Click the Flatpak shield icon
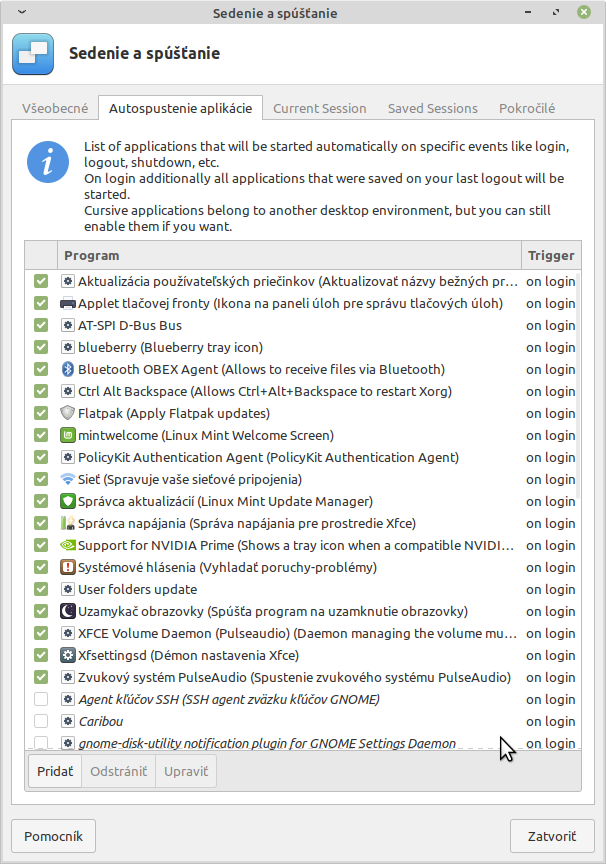Image resolution: width=606 pixels, height=864 pixels. (x=68, y=413)
